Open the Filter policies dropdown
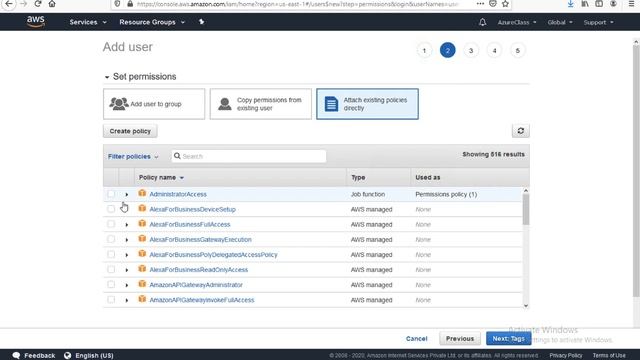This screenshot has height=360, width=640. point(133,156)
